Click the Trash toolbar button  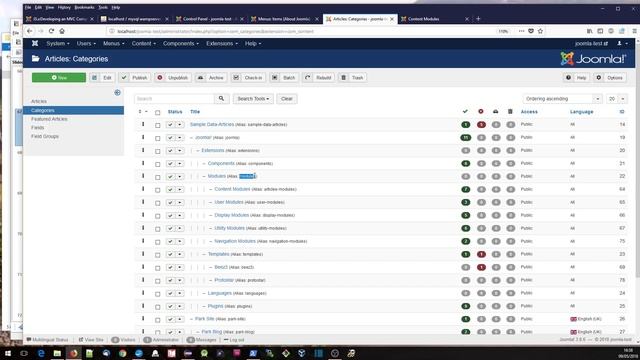tap(352, 78)
